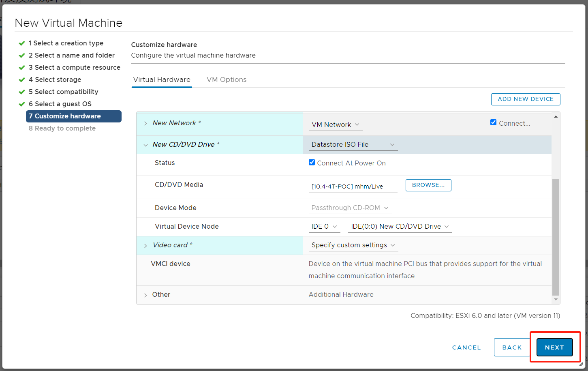This screenshot has height=371, width=588.
Task: Toggle Connect At Power On checkbox
Action: tap(312, 162)
